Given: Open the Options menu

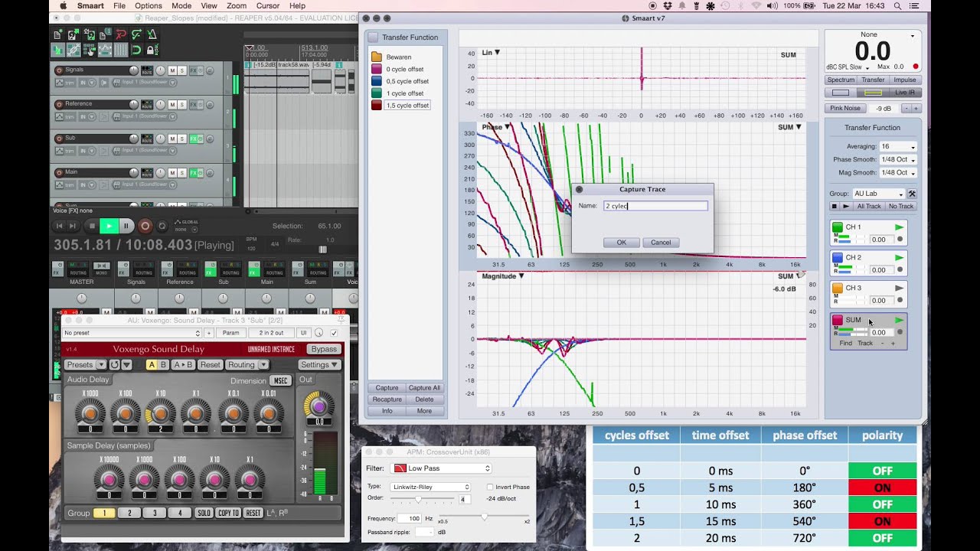Looking at the screenshot, I should click(149, 5).
